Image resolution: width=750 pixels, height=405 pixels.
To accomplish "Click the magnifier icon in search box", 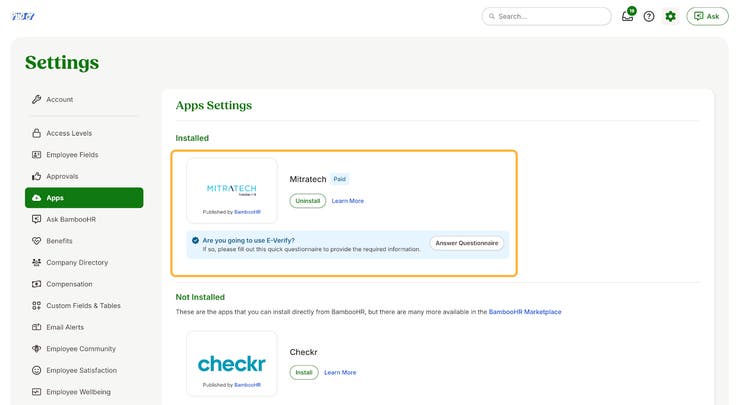I will click(x=491, y=16).
